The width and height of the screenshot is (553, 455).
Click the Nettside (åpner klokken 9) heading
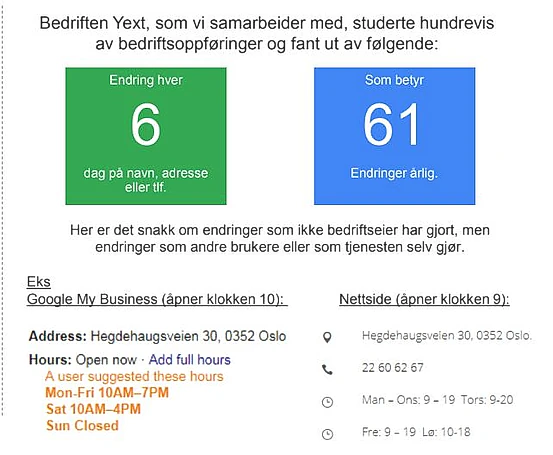tap(424, 299)
